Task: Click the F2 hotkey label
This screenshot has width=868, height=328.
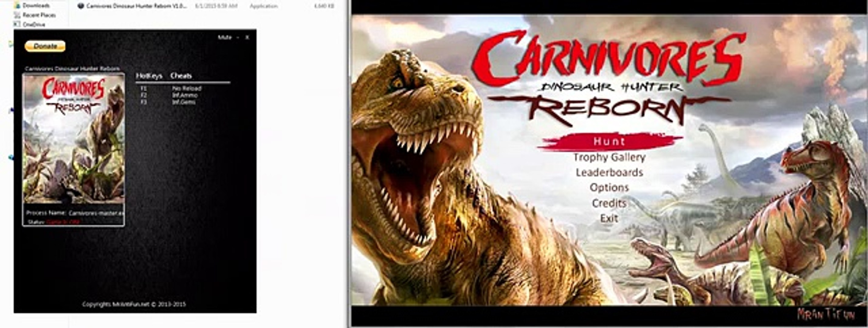Action: point(143,95)
